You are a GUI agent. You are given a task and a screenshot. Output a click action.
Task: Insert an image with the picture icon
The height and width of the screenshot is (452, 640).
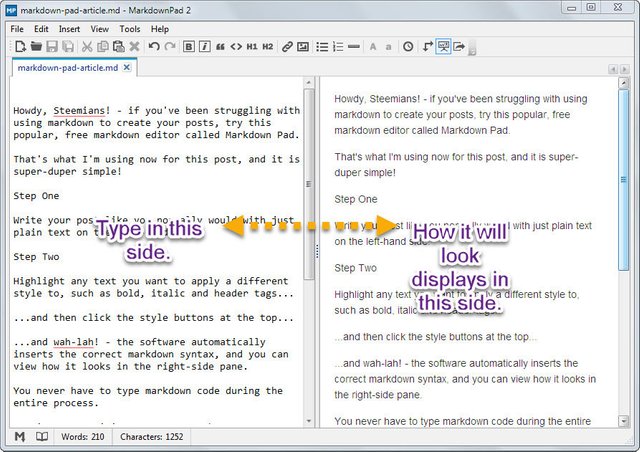(303, 47)
